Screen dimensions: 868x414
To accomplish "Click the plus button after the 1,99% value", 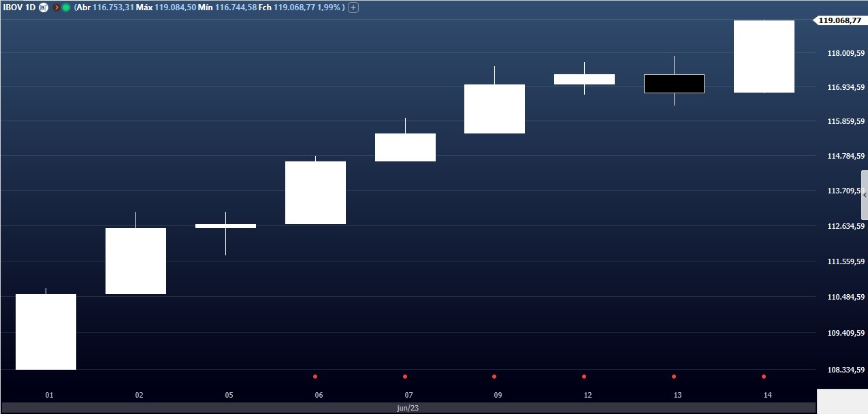I will [x=353, y=7].
